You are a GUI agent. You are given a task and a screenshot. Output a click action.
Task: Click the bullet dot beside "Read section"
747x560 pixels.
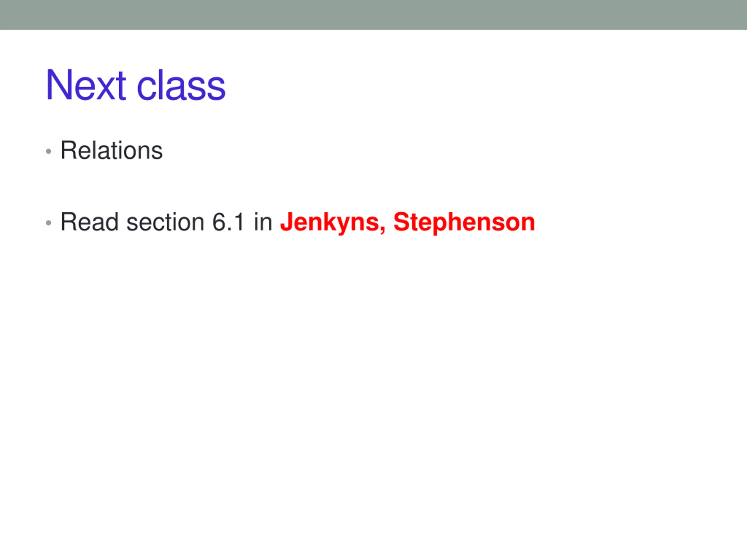tap(49, 223)
